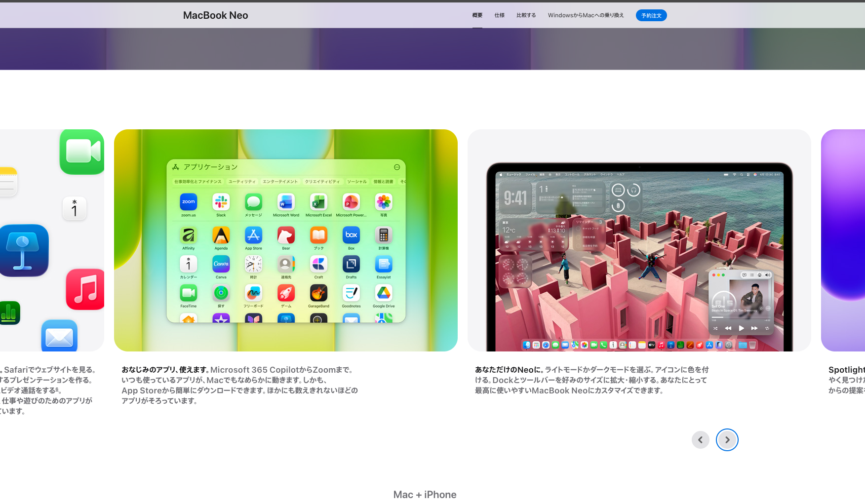
Task: Click the Google Drive icon
Action: [384, 293]
